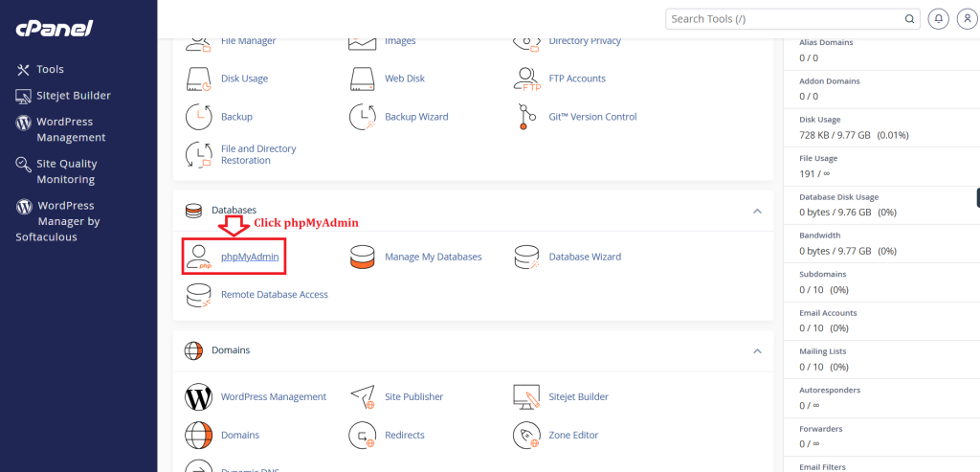Viewport: 980px width, 472px height.
Task: Click WordPress Manager by Softaculous icon
Action: pos(24,206)
